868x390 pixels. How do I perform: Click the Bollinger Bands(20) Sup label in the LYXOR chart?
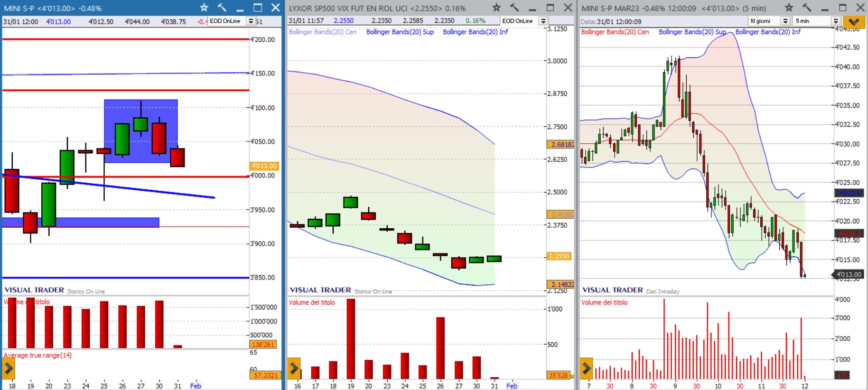(400, 32)
